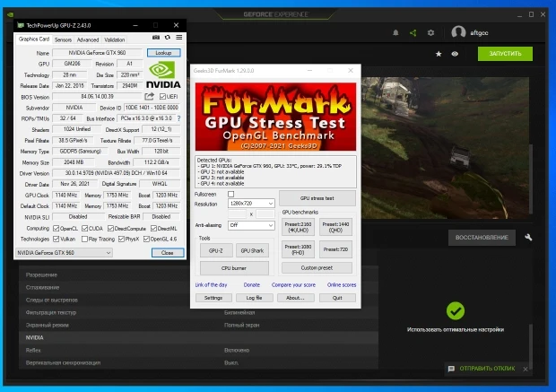The width and height of the screenshot is (556, 392).
Task: Click the NVIDIA logo in GPU-Z
Action: (163, 74)
